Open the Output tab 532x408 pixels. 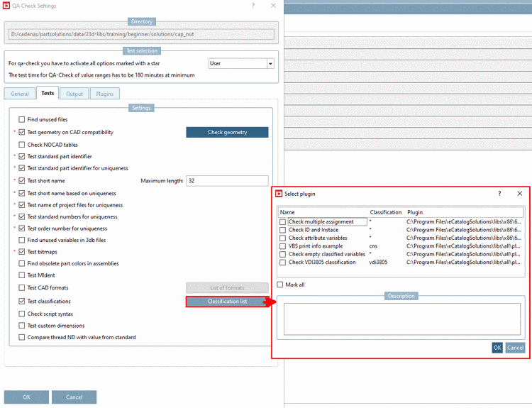point(74,94)
